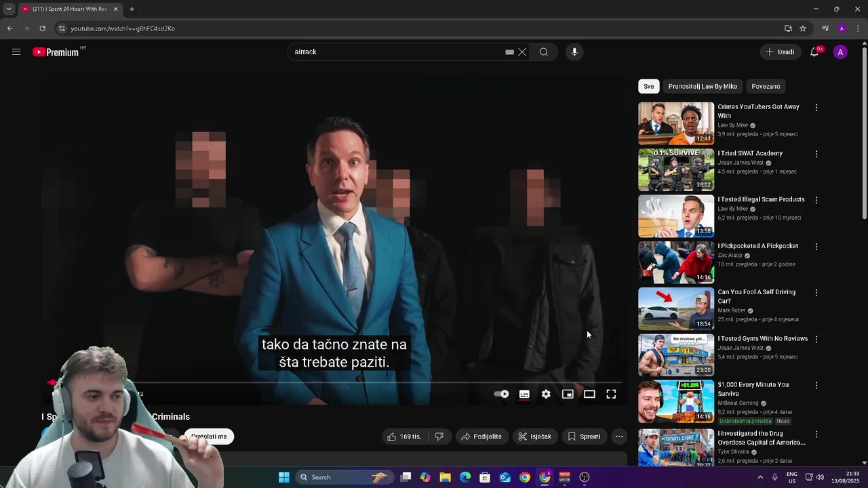
Task: Click the address bar URL
Action: click(x=123, y=28)
